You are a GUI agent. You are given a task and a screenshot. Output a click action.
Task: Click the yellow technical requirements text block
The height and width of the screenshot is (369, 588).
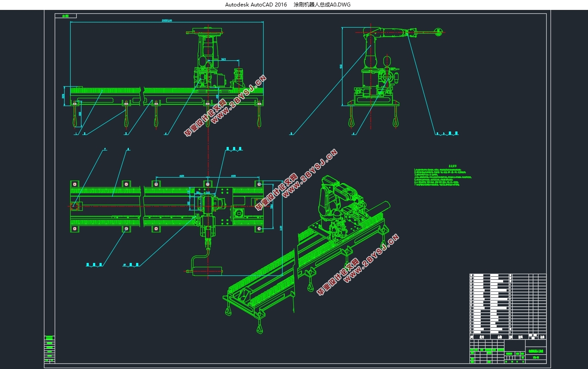click(442, 176)
